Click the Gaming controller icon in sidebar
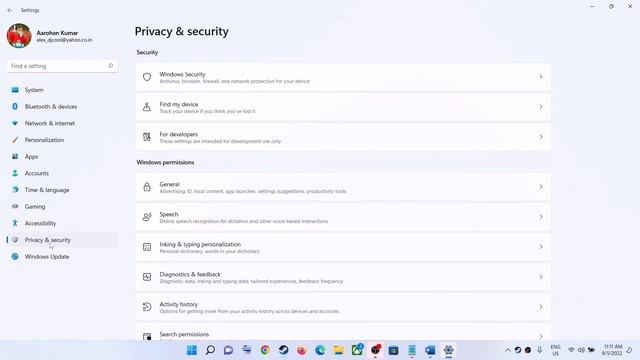 tap(15, 207)
